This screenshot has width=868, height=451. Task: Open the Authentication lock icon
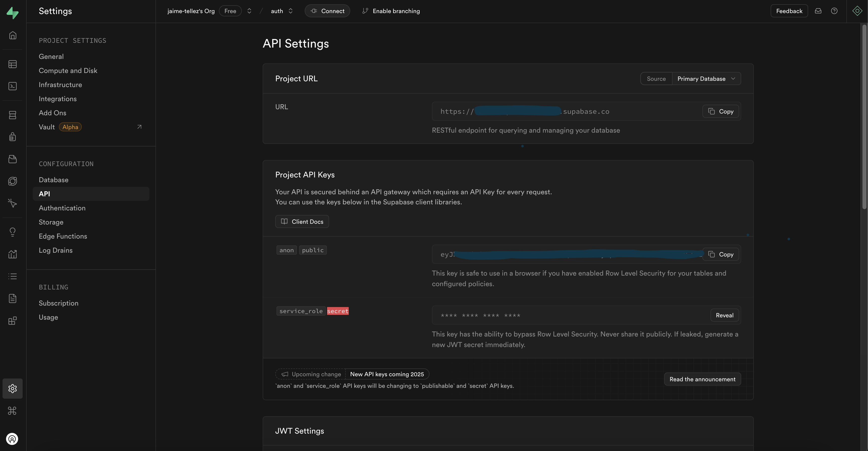13,137
